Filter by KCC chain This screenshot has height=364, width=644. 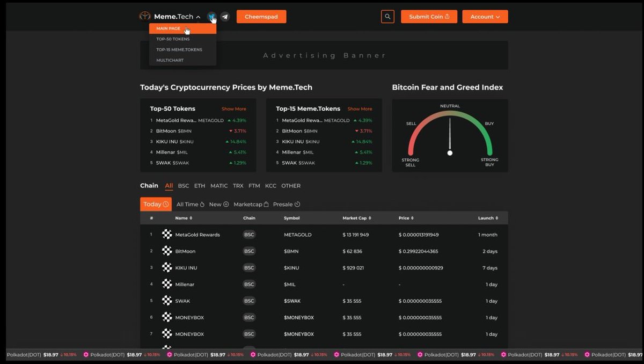(x=271, y=186)
